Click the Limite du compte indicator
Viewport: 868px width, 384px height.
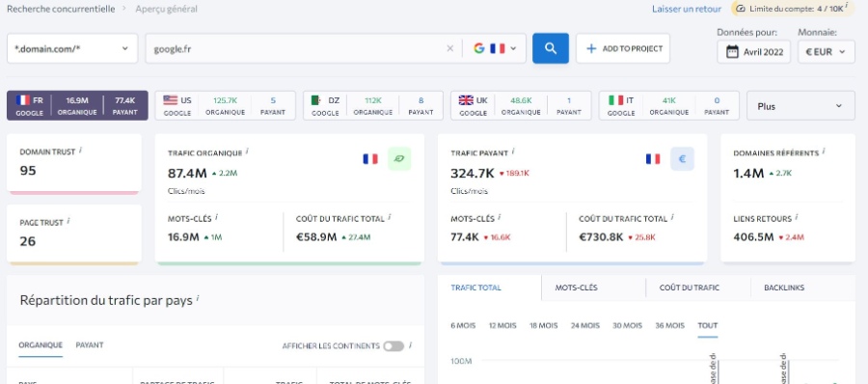point(793,9)
